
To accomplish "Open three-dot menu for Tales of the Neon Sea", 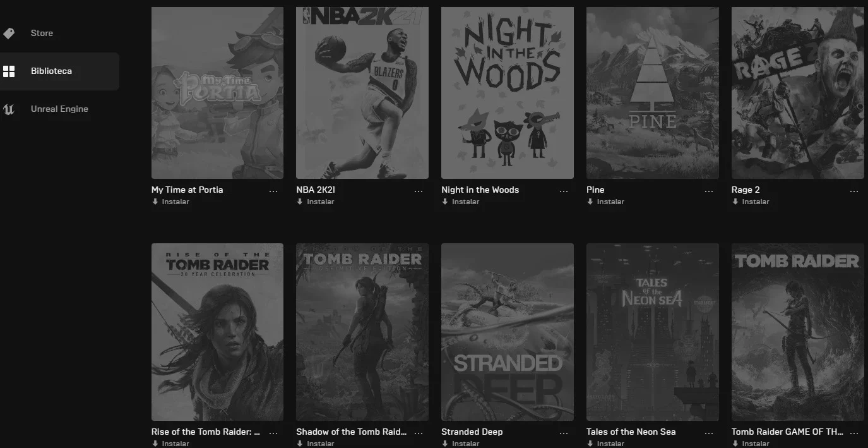I will click(709, 433).
